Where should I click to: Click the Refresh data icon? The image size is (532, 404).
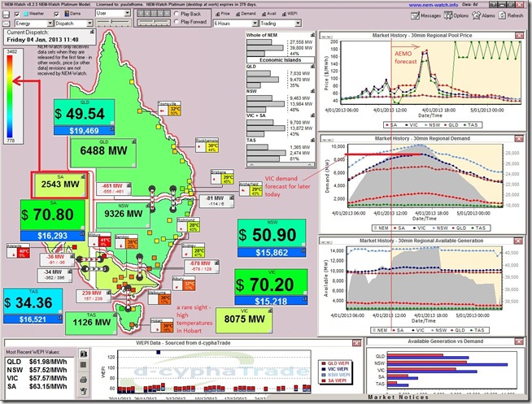click(x=502, y=15)
